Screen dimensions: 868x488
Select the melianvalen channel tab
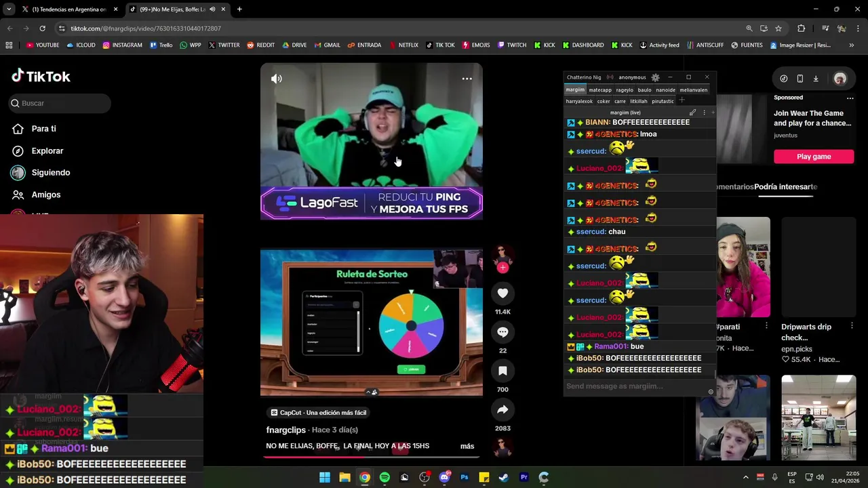694,89
